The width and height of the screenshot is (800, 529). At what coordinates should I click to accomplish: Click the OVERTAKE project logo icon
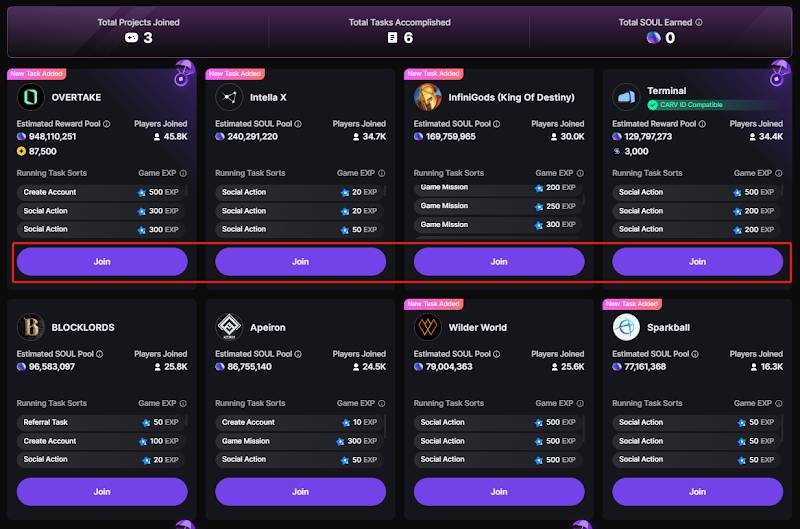pyautogui.click(x=31, y=97)
